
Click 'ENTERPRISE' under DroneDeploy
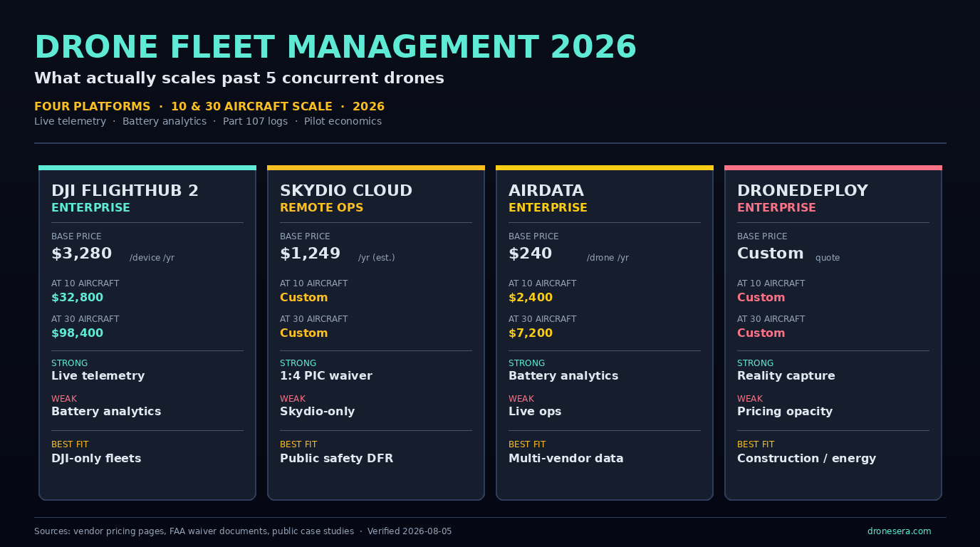tap(776, 208)
